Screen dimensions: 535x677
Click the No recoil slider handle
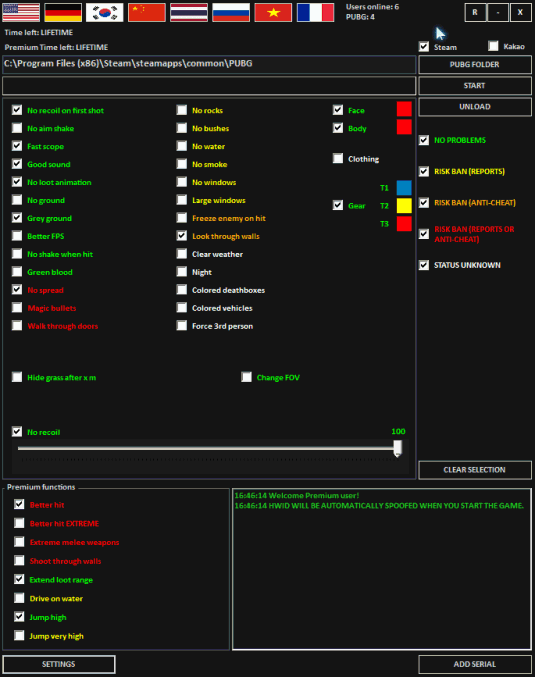click(x=398, y=448)
